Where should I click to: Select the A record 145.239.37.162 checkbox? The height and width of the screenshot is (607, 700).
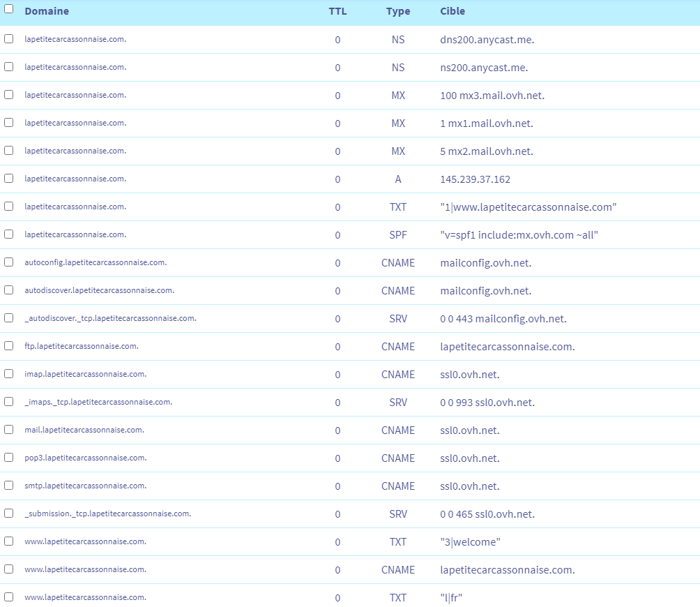click(x=8, y=179)
